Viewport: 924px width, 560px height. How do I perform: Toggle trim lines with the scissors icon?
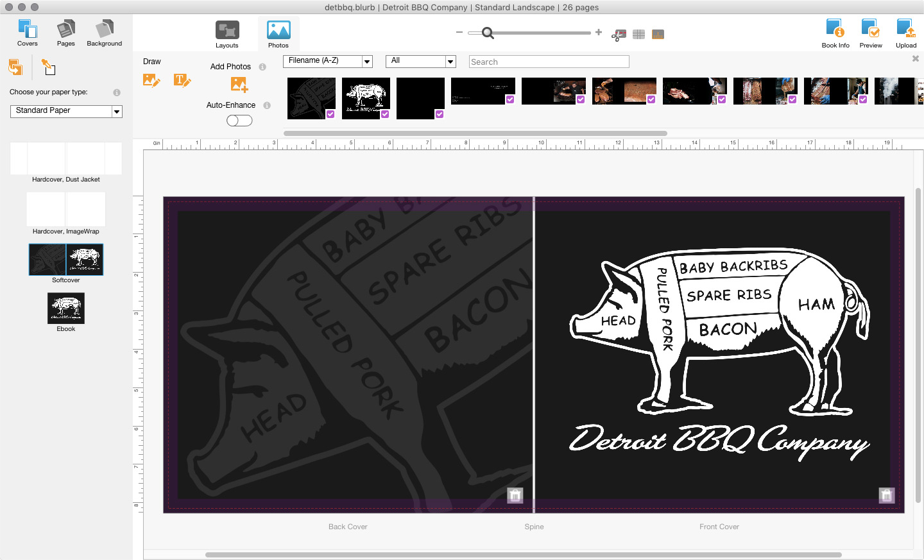click(x=619, y=35)
